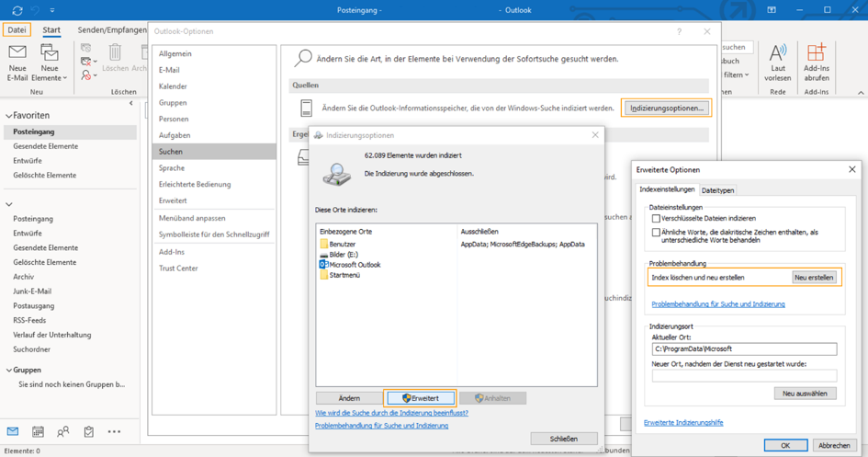Open People view in bottom navigation bar

pos(63,431)
